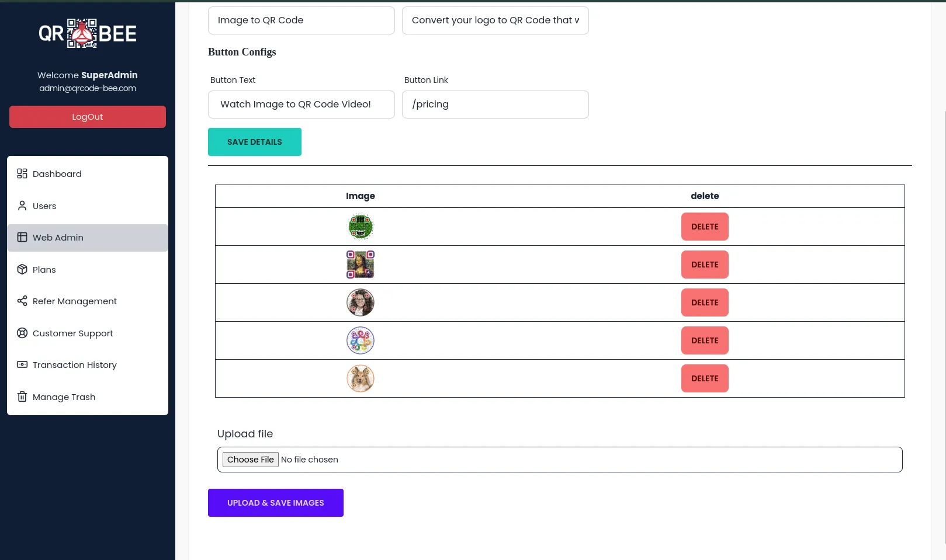The height and width of the screenshot is (560, 946).
Task: Click the Plans box icon
Action: point(22,269)
